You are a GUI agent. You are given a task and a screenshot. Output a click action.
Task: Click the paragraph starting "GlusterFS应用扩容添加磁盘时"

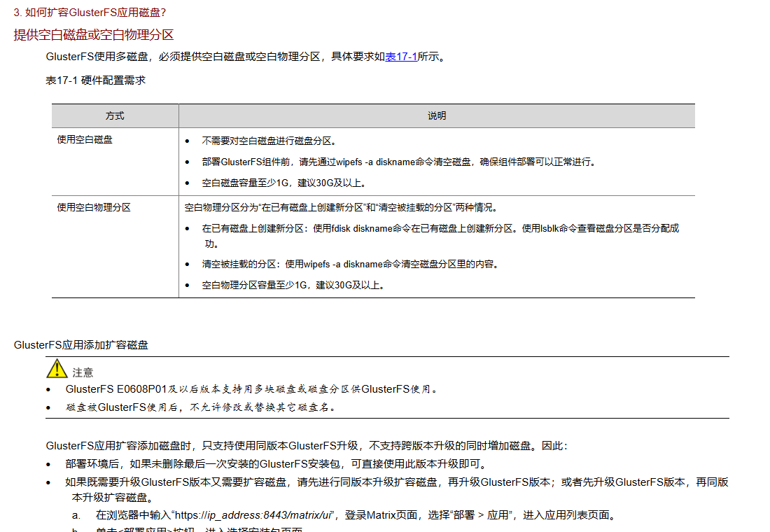[x=307, y=445]
